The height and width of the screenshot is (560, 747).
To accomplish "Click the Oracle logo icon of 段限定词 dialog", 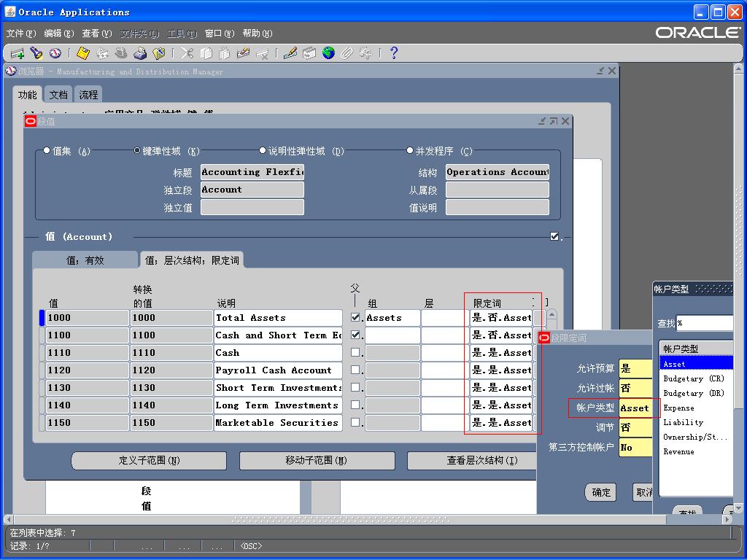I will (544, 338).
